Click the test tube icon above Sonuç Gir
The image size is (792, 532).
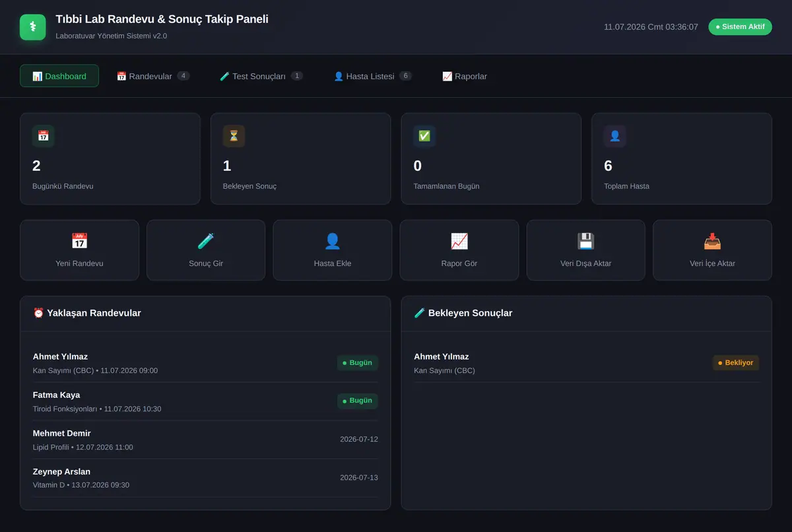point(206,241)
